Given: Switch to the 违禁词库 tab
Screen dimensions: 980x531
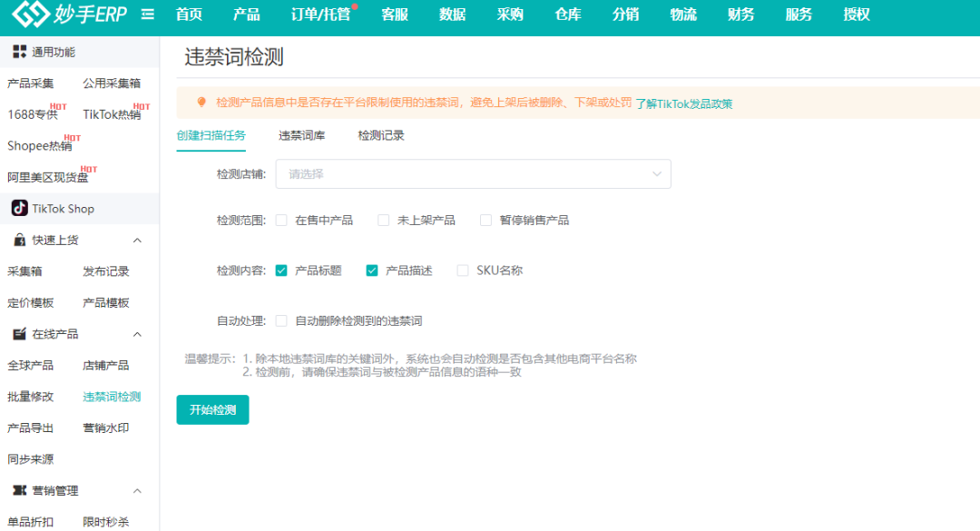Looking at the screenshot, I should pos(300,134).
